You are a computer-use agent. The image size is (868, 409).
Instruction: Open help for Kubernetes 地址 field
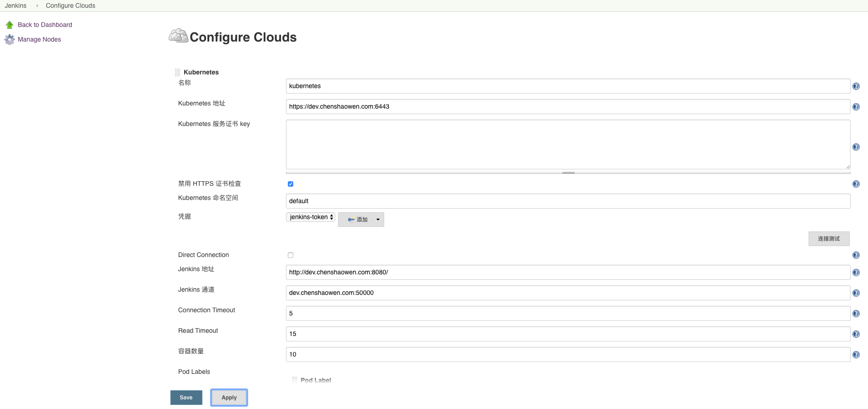click(x=856, y=107)
